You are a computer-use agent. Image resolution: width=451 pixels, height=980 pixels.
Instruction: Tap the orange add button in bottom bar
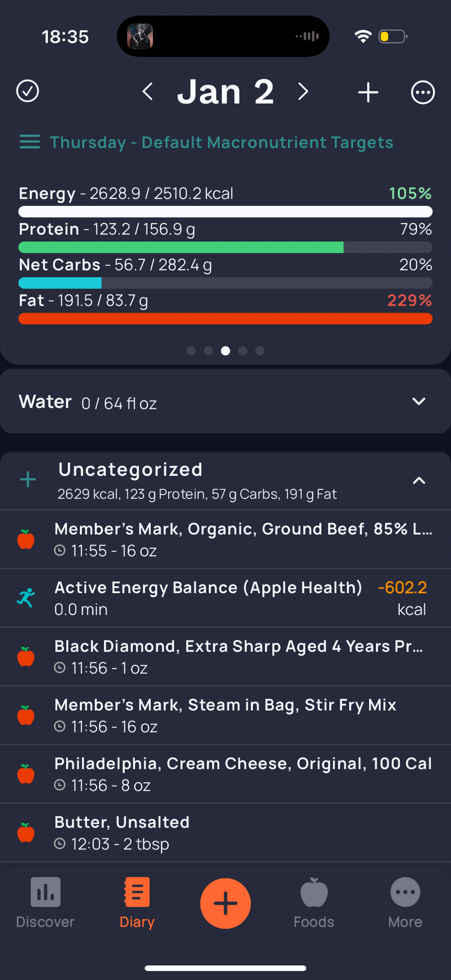coord(225,903)
